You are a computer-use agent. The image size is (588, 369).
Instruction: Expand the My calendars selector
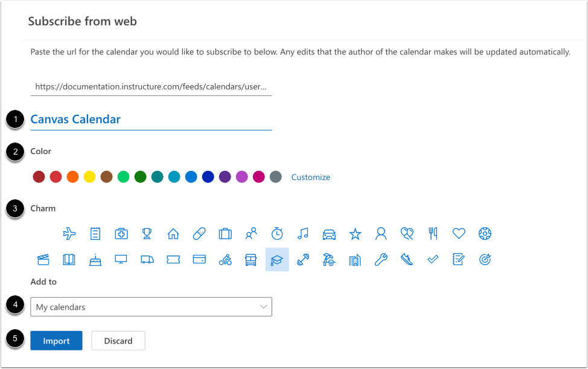[x=151, y=307]
